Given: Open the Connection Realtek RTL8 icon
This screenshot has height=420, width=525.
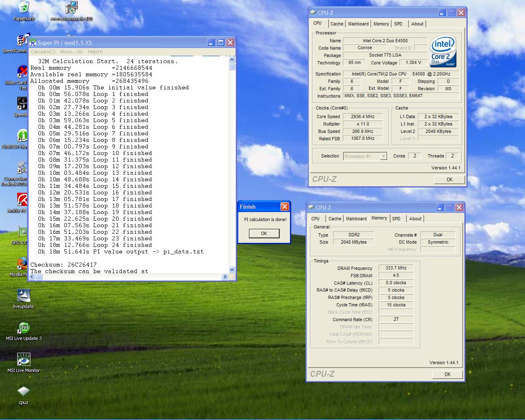Looking at the screenshot, I should [x=22, y=167].
